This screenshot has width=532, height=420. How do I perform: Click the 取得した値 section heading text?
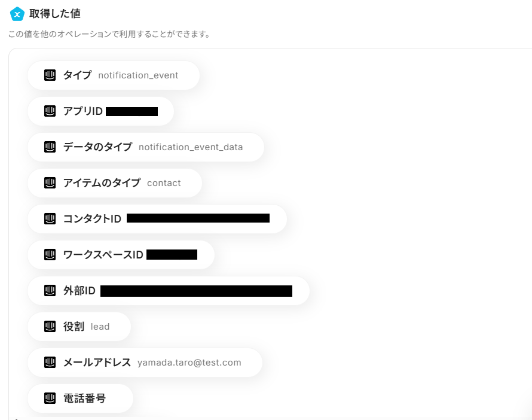55,13
